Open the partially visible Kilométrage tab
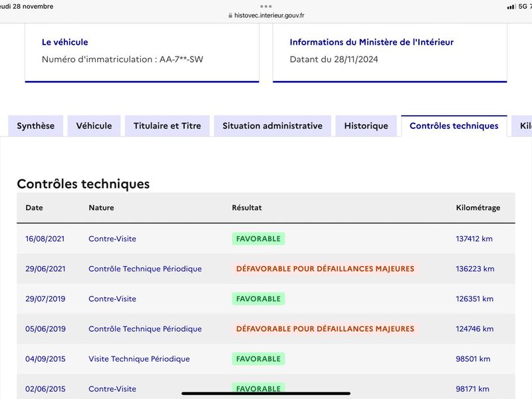The image size is (532, 399). (522, 126)
